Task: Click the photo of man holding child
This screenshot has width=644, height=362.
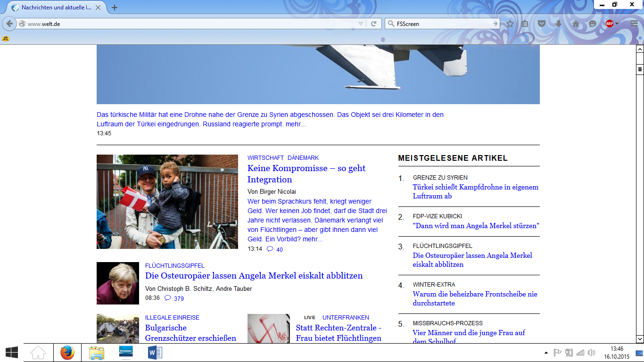Action: point(167,202)
